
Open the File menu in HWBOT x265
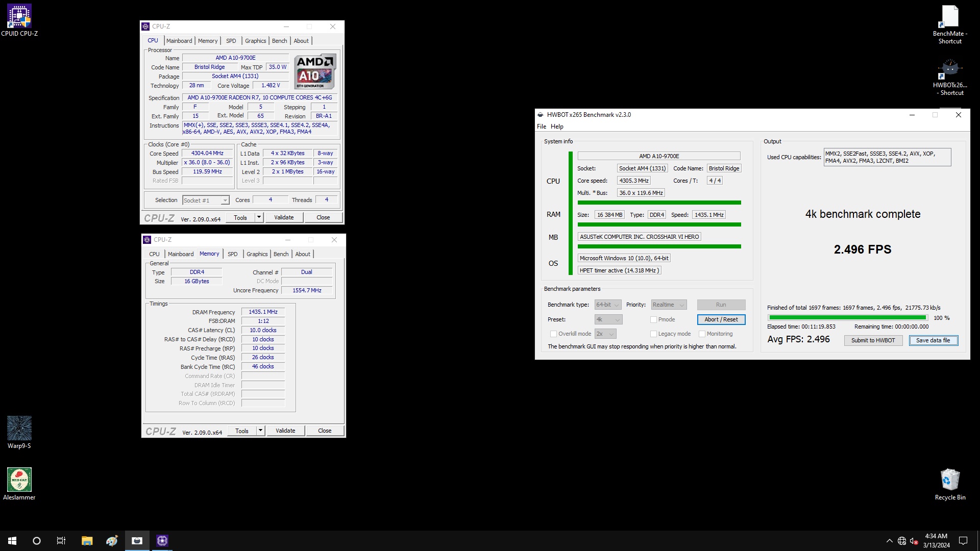[x=542, y=127]
